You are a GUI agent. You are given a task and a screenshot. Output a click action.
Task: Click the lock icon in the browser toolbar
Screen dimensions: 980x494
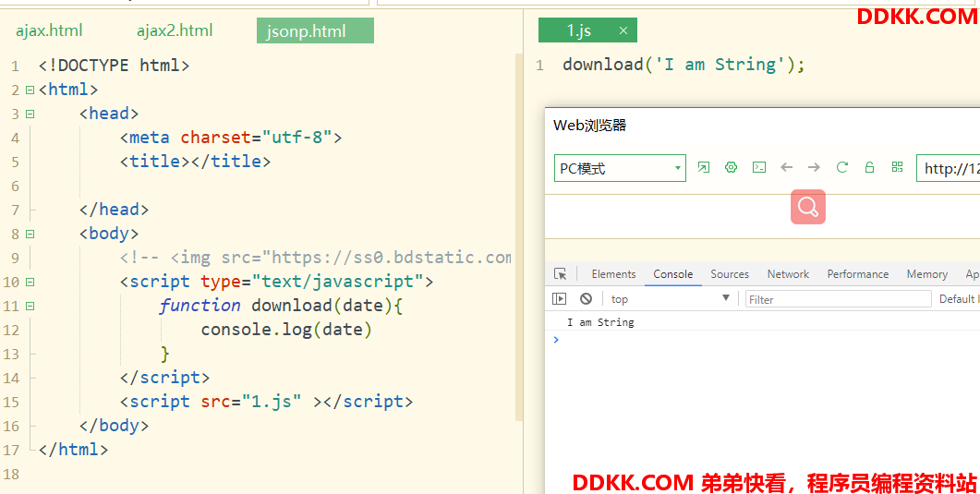click(869, 167)
